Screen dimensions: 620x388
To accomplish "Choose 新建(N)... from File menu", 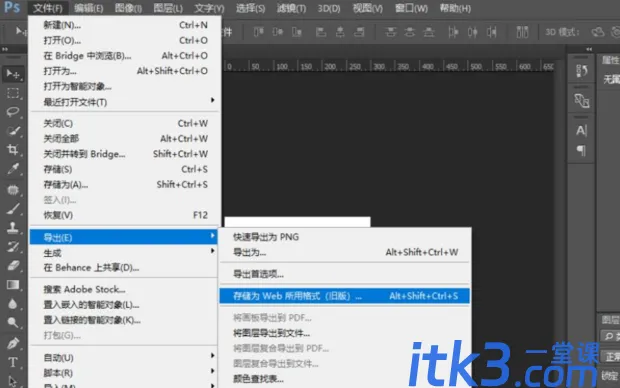I will (x=125, y=25).
